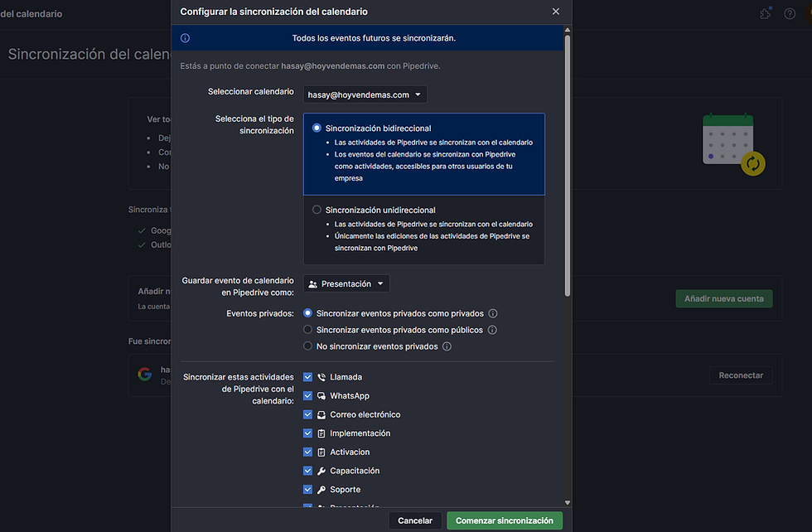Choose No sincronizar eventos privados

tap(307, 346)
